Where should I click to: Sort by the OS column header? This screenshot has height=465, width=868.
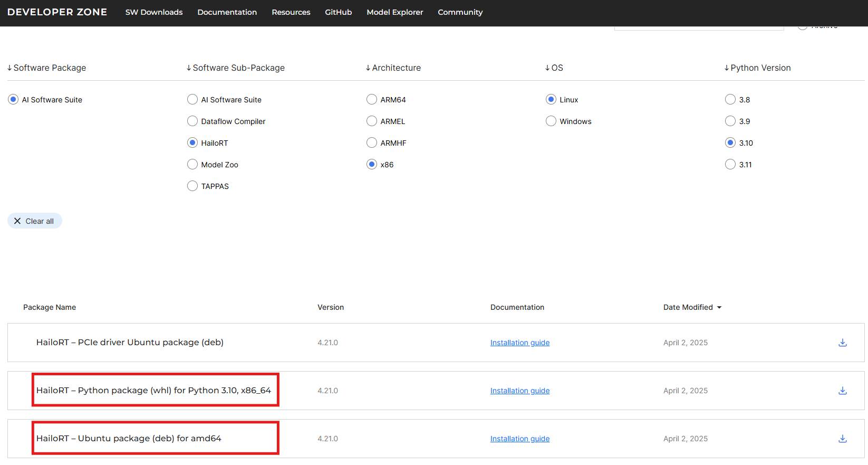click(x=554, y=68)
